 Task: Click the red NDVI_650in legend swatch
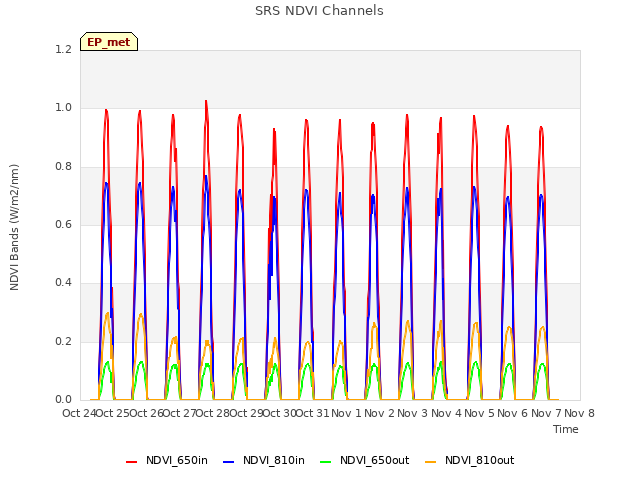pyautogui.click(x=131, y=462)
